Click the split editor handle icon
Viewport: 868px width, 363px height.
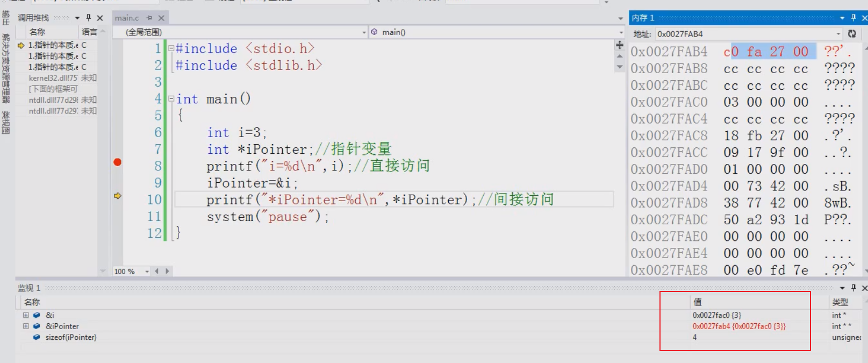[x=620, y=45]
